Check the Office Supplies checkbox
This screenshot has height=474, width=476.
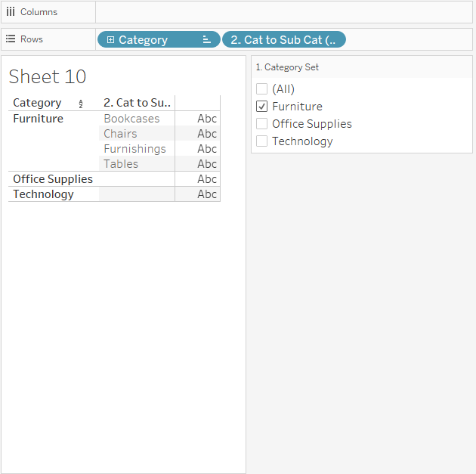(262, 124)
